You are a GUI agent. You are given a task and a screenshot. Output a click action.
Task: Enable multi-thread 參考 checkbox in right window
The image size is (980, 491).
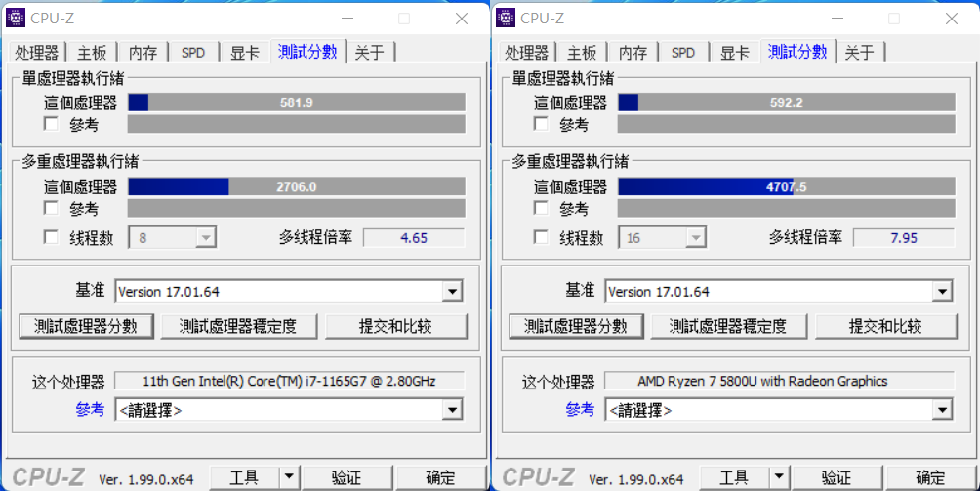tap(542, 207)
